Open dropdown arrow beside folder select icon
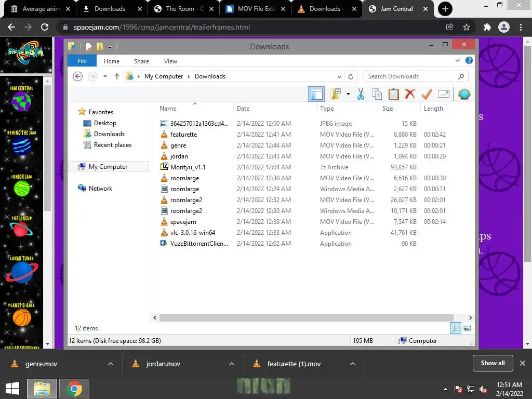The image size is (532, 399). tap(348, 94)
